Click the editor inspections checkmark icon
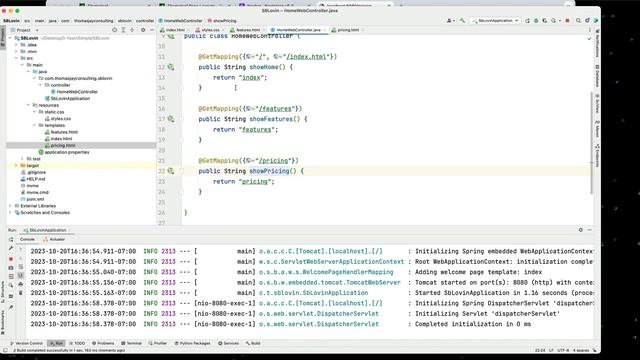Viewport: 640px width, 360px height. 589,38
